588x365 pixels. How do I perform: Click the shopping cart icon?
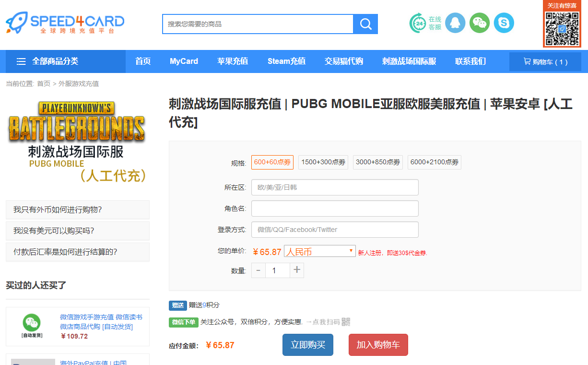527,61
